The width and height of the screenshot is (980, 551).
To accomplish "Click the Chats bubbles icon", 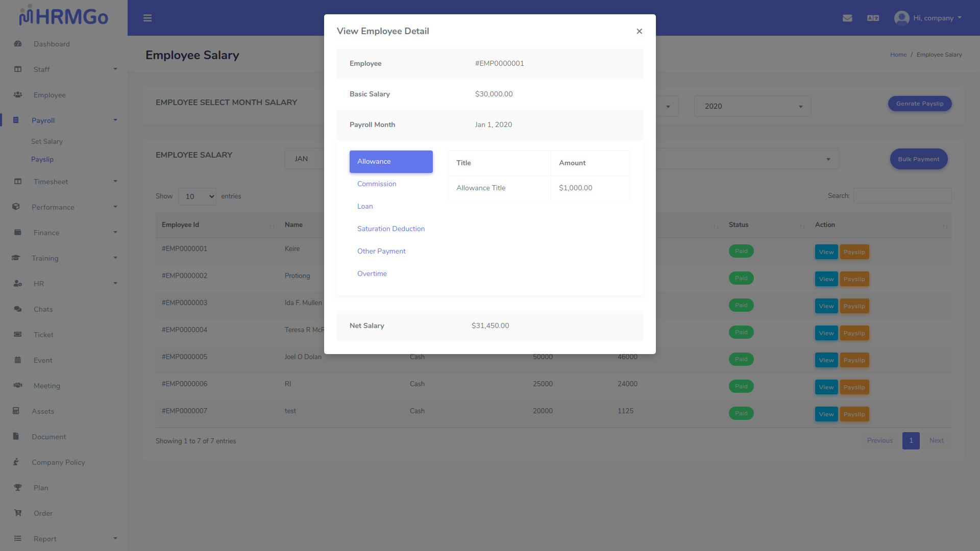I will click(x=18, y=309).
